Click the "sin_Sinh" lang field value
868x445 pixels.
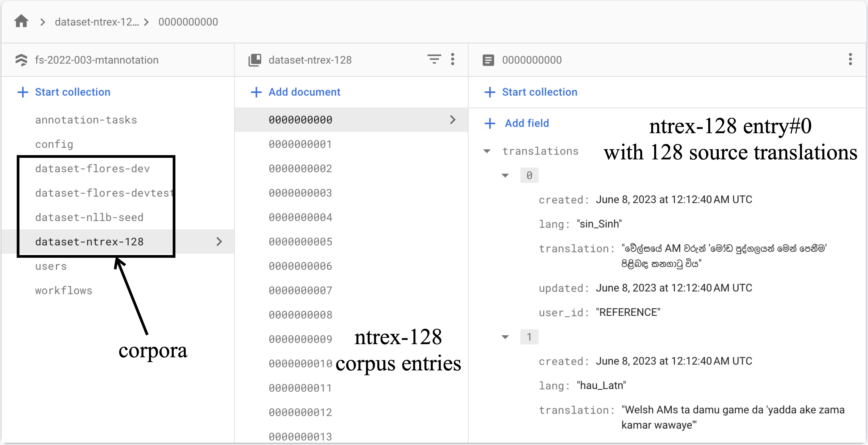[x=599, y=224]
